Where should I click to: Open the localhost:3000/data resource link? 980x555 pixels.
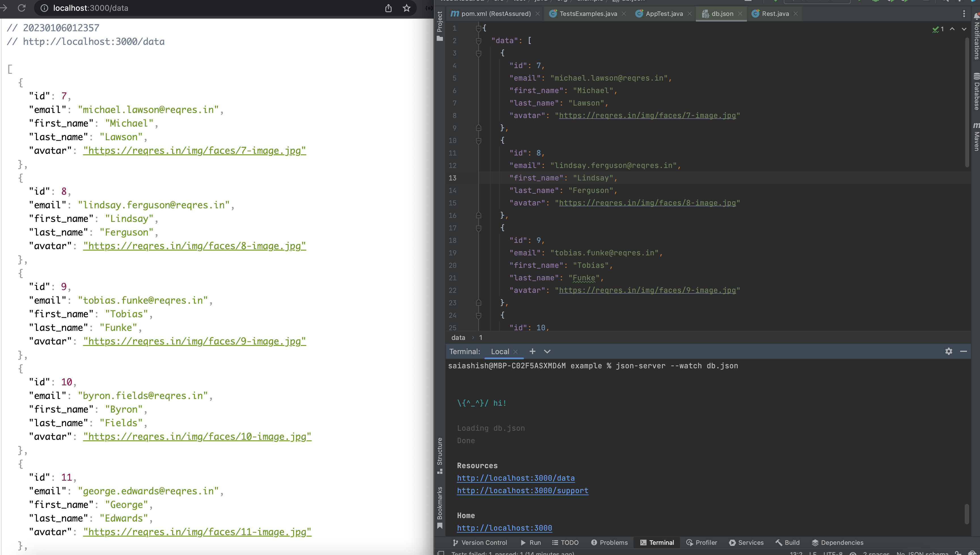[x=516, y=478]
